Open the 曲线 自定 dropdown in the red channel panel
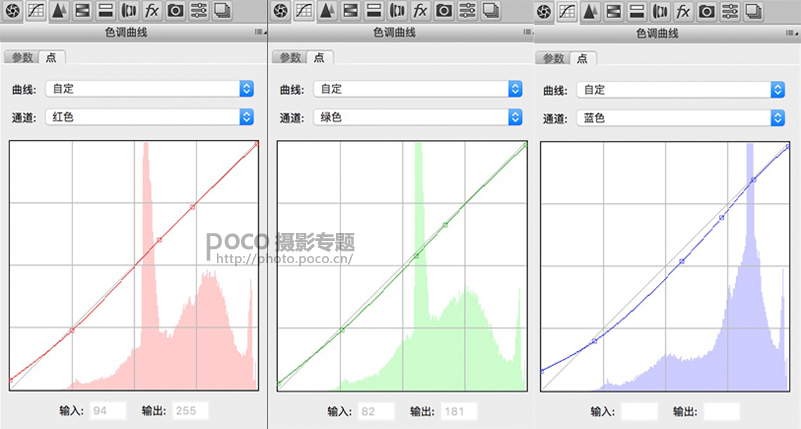This screenshot has width=801, height=429. pyautogui.click(x=150, y=89)
